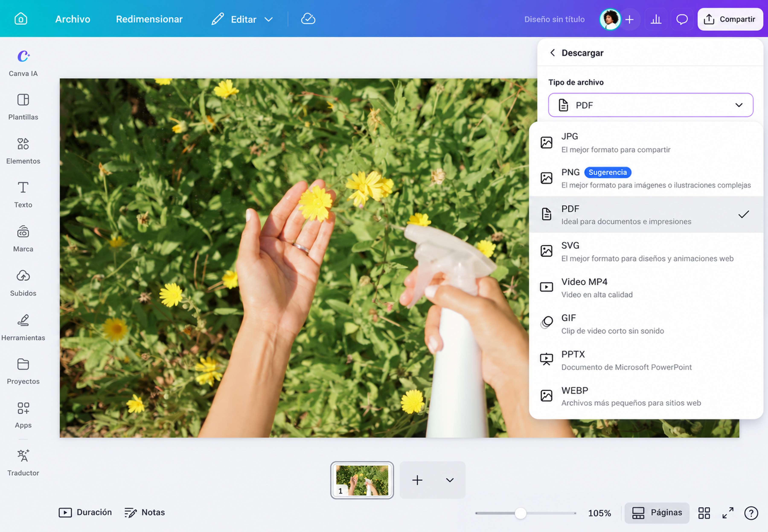Screen dimensions: 768x532
Task: Open the Traductor tool
Action: tap(23, 462)
